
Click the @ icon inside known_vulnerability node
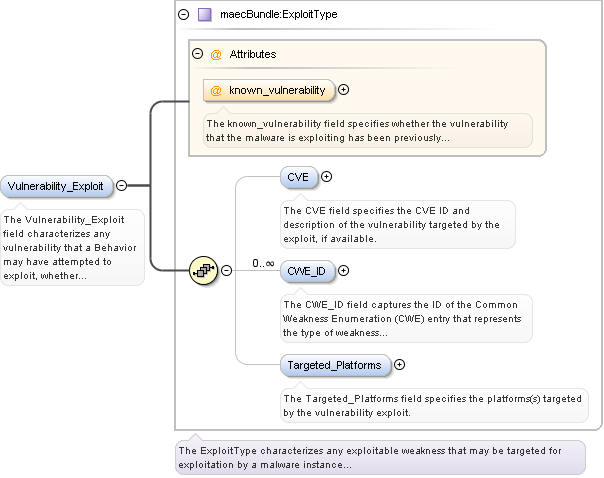pyautogui.click(x=216, y=90)
